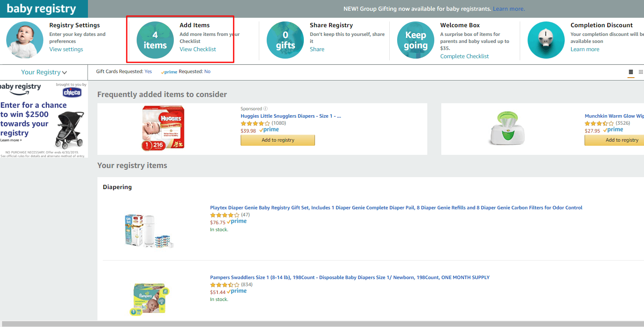Open the Chicco stroller sweepstakes banner

[43, 119]
